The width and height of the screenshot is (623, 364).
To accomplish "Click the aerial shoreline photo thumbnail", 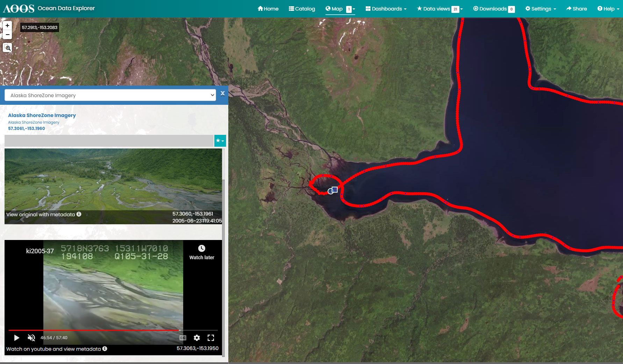I will pos(113,178).
